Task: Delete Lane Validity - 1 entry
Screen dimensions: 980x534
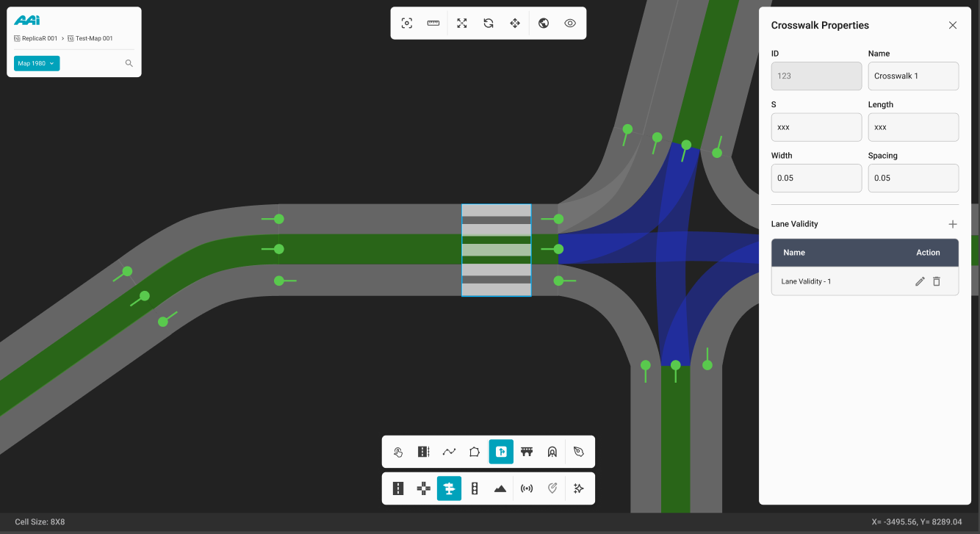Action: 937,281
